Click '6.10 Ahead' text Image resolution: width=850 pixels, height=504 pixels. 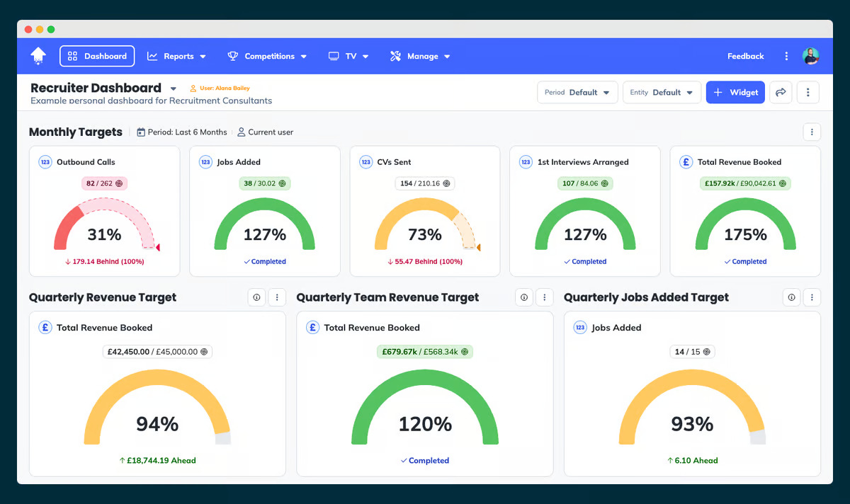point(692,460)
